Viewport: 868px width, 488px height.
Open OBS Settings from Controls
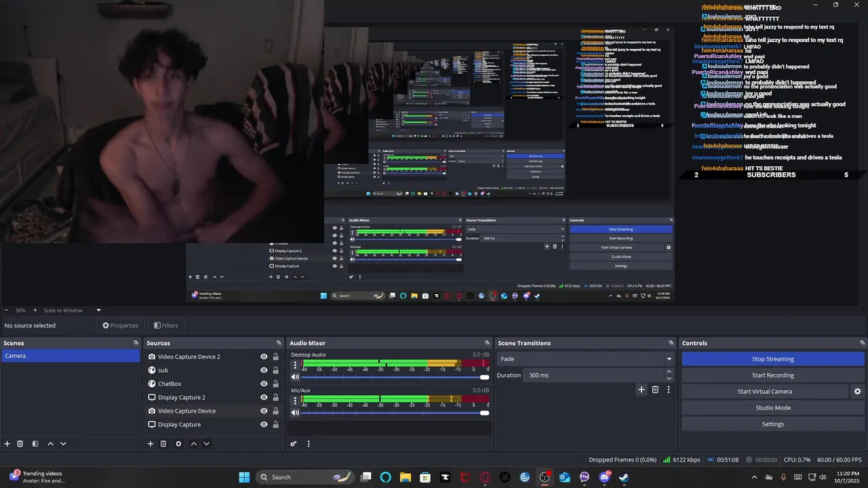773,424
